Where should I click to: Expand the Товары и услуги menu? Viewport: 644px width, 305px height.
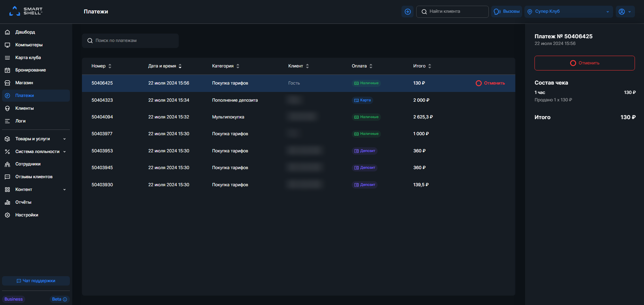click(36, 139)
